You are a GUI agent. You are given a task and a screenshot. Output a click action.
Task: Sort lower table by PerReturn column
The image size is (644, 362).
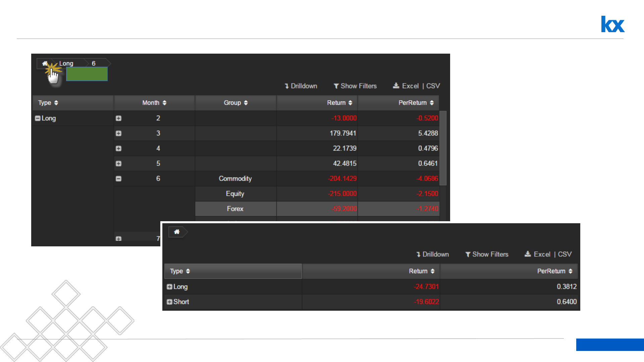click(x=570, y=271)
